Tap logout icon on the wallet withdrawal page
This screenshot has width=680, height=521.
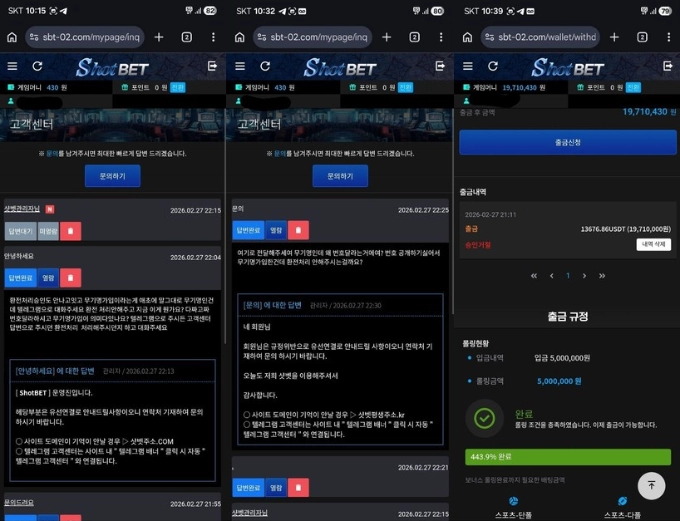(667, 66)
